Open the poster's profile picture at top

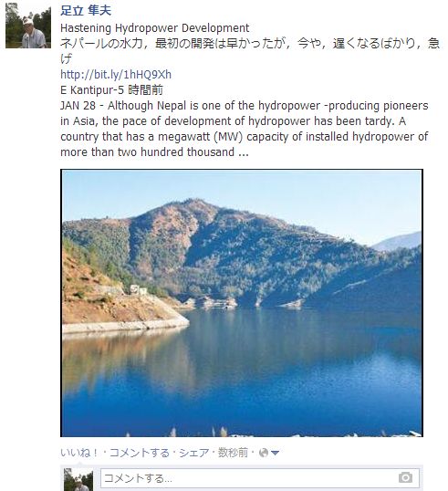coord(28,26)
